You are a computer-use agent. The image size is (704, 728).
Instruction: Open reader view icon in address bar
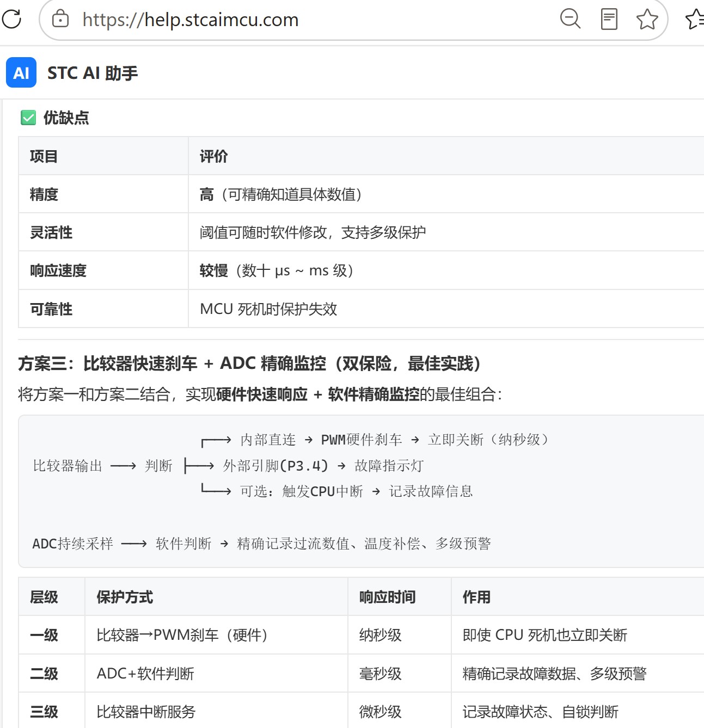tap(609, 19)
